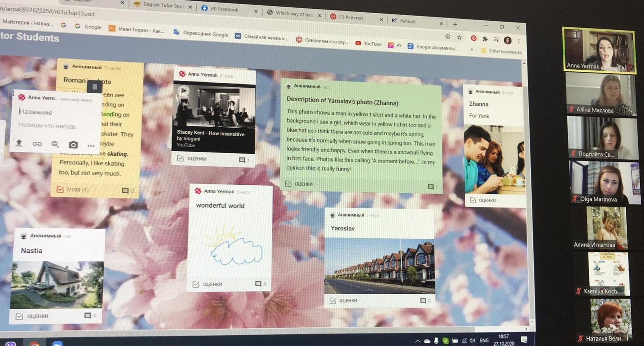
Task: Open the Other bookmarks folder
Action: tap(501, 51)
